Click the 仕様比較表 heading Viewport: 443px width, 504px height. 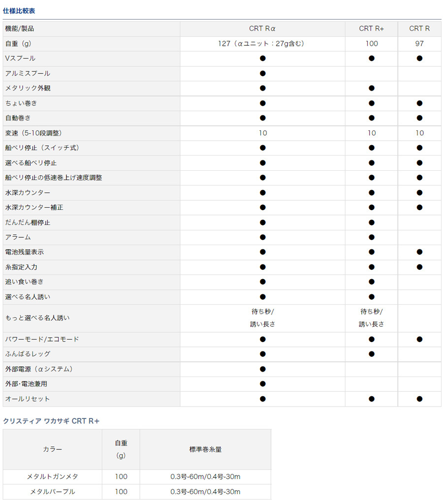tap(19, 11)
